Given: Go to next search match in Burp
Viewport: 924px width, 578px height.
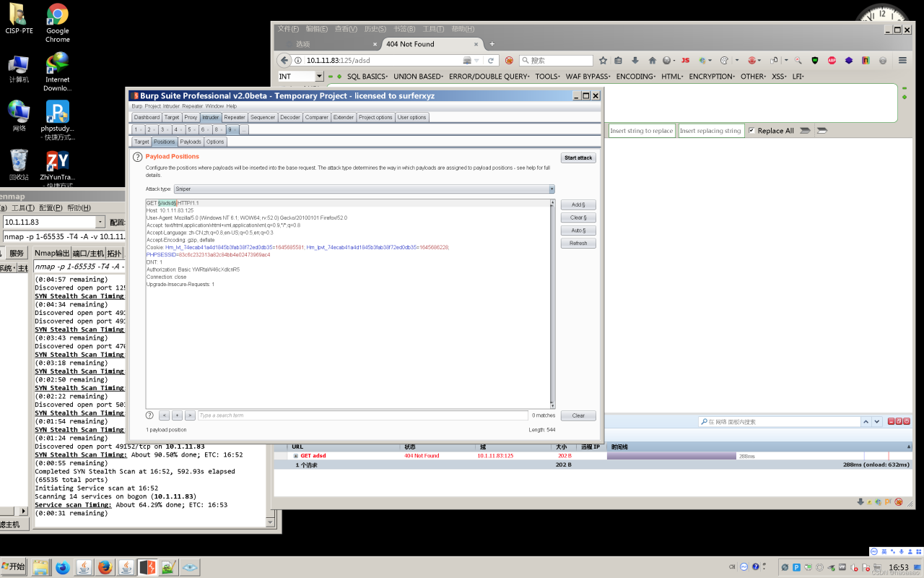Looking at the screenshot, I should pyautogui.click(x=190, y=415).
